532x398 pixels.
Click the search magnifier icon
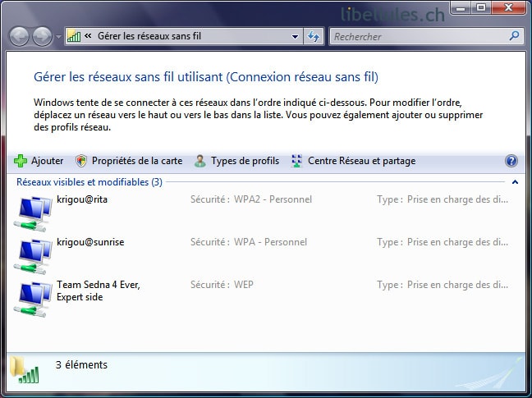[x=515, y=35]
